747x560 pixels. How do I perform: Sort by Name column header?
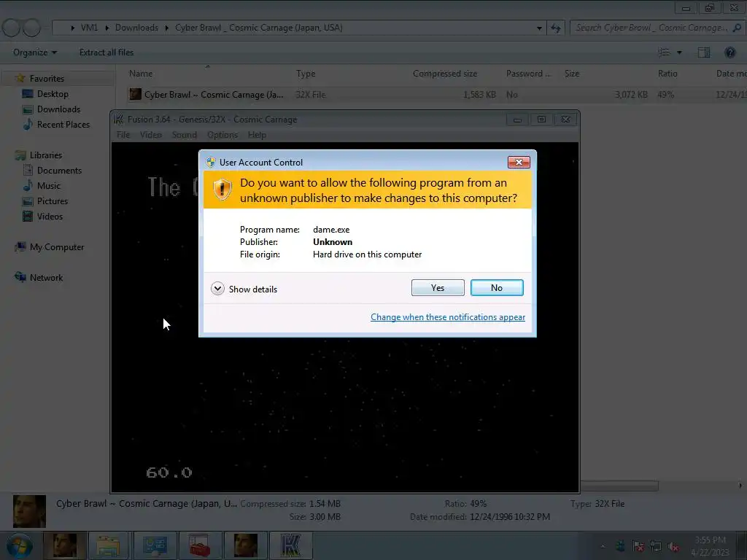(x=141, y=74)
